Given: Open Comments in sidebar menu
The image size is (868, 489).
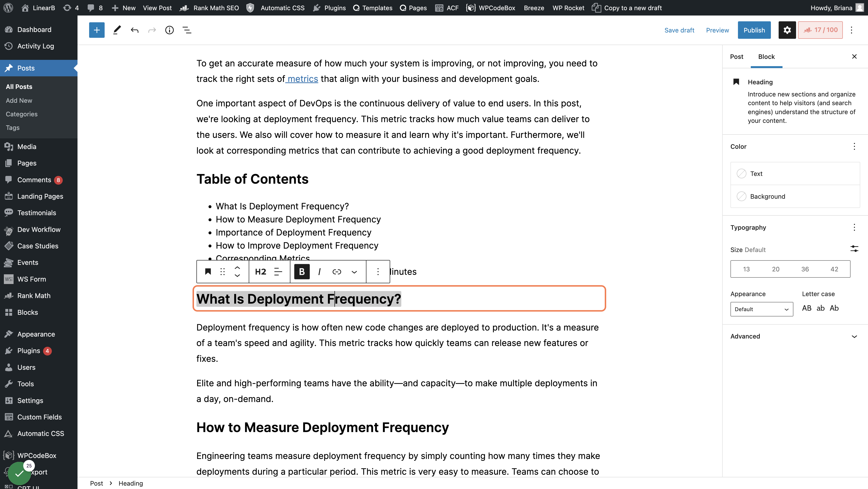Looking at the screenshot, I should (34, 180).
